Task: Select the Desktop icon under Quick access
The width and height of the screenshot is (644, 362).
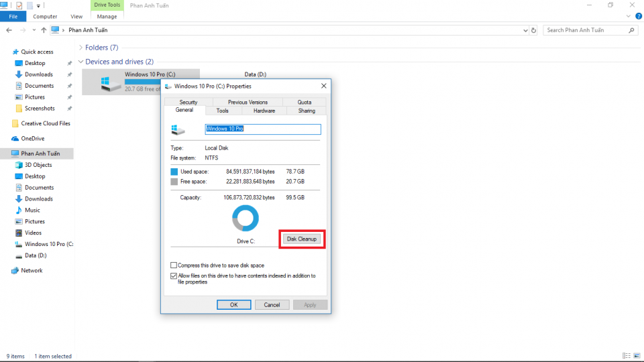Action: [19, 63]
